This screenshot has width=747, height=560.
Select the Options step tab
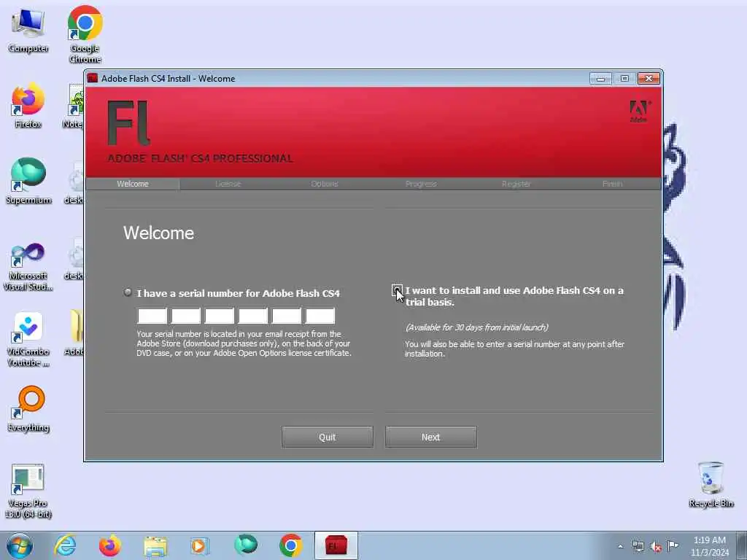coord(325,184)
